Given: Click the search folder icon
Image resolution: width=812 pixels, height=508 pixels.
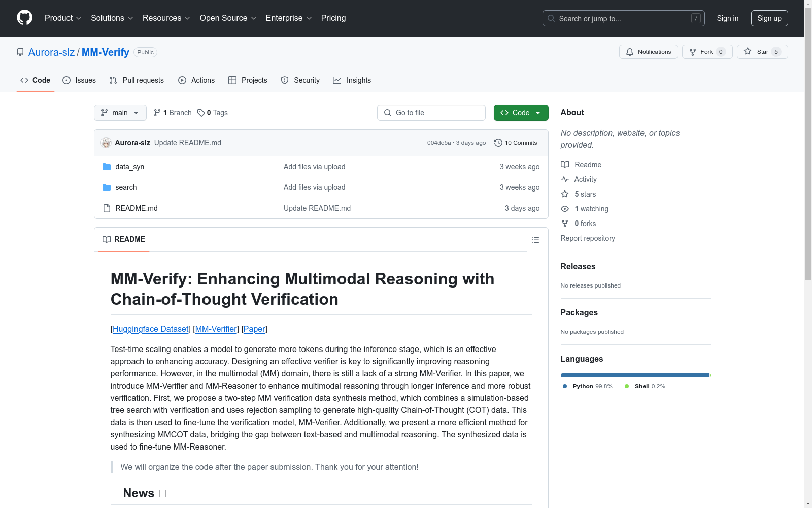Looking at the screenshot, I should click(x=107, y=187).
